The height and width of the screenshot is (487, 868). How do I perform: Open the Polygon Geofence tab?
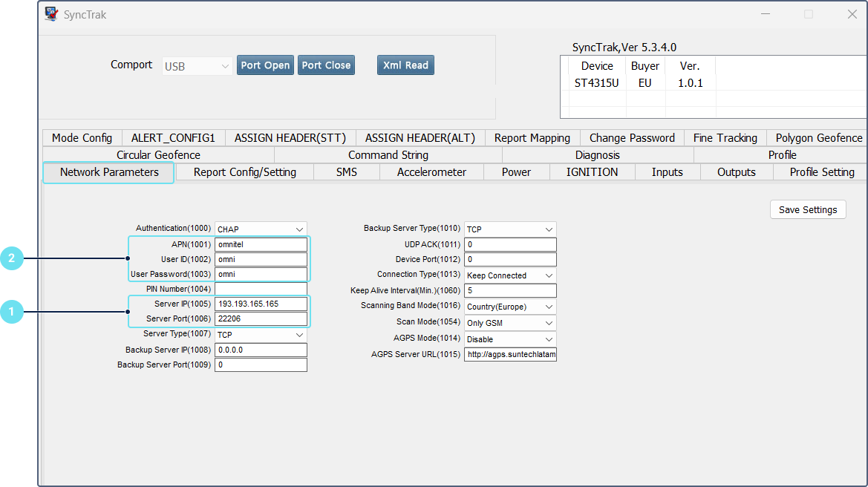point(818,138)
